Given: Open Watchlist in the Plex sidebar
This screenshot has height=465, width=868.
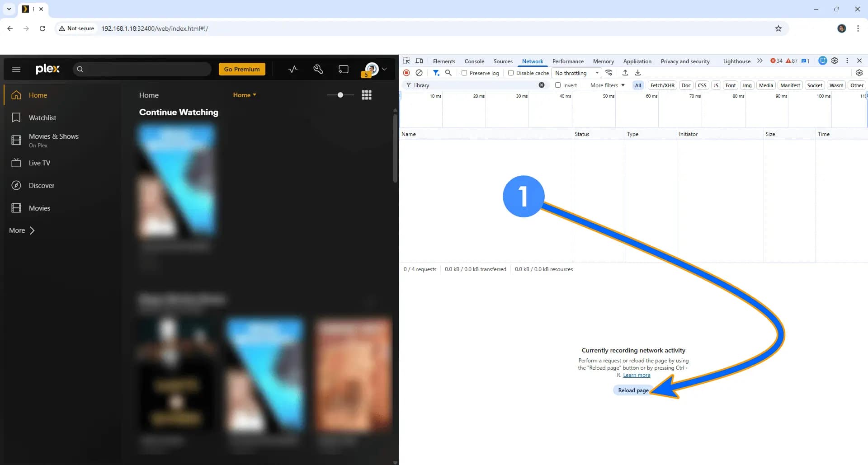Looking at the screenshot, I should (x=42, y=118).
